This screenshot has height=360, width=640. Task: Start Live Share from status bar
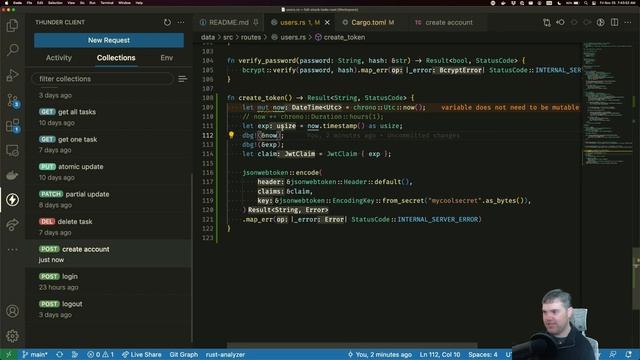point(142,355)
